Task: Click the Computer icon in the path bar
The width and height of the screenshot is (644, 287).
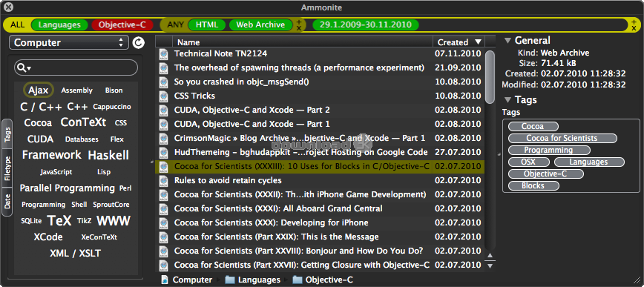Action: pyautogui.click(x=165, y=280)
